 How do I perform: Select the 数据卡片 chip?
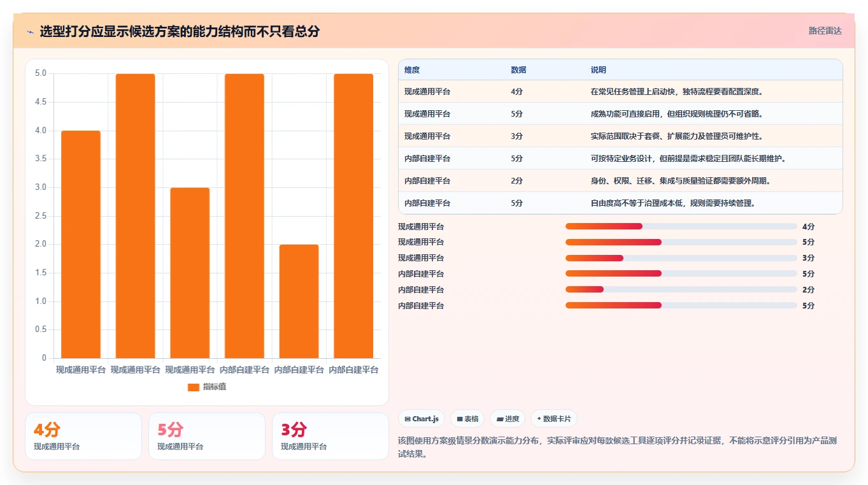(x=554, y=419)
